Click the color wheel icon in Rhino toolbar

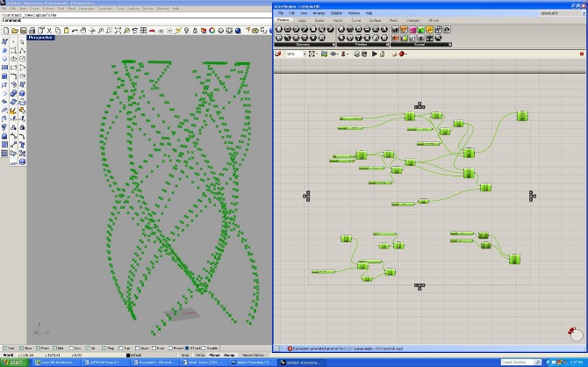[x=212, y=31]
